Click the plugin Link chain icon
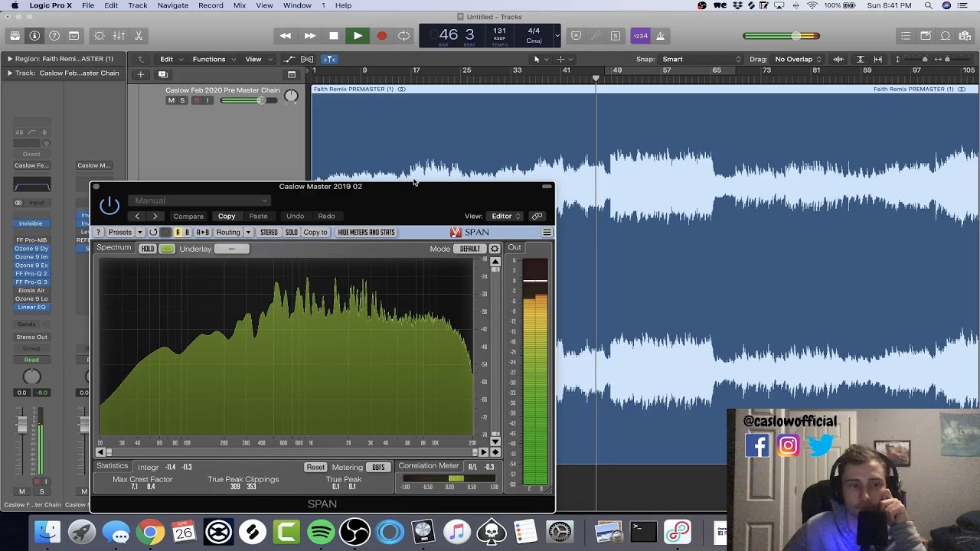980x551 pixels. click(x=537, y=216)
